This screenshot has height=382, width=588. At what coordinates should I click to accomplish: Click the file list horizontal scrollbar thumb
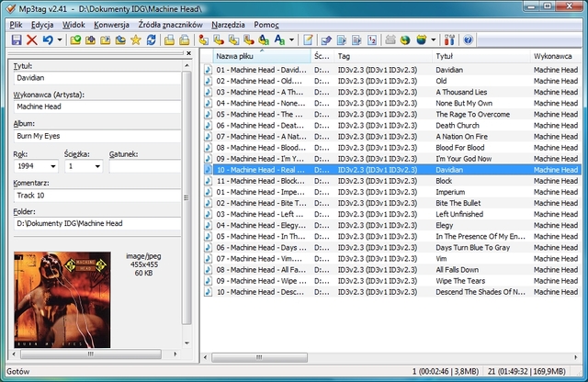(x=259, y=357)
